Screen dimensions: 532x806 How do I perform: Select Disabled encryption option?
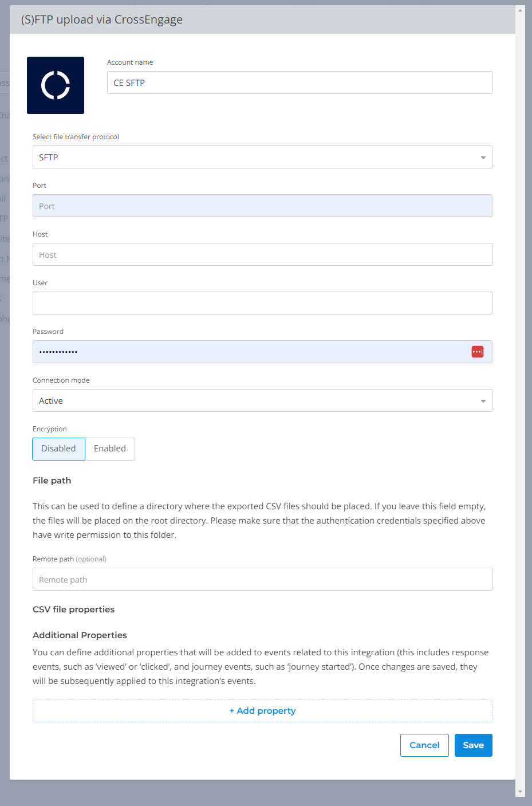click(58, 449)
